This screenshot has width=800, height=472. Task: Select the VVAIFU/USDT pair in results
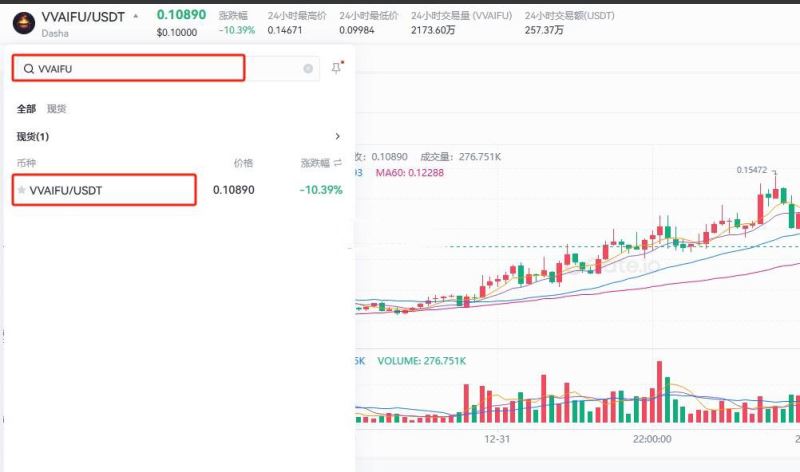[x=104, y=190]
